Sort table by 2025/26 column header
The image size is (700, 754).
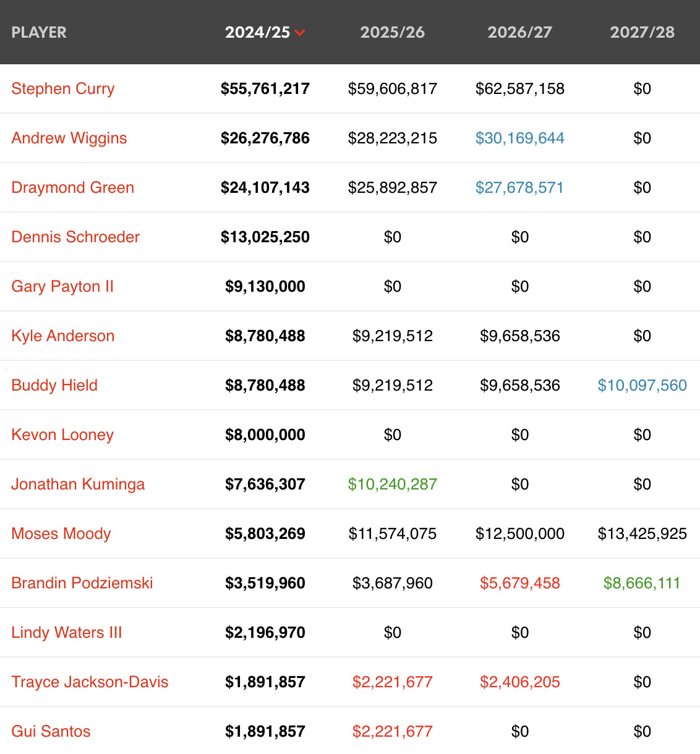point(392,33)
